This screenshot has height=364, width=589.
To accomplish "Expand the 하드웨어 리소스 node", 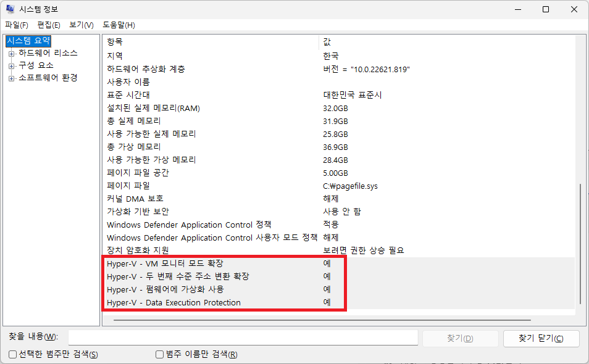I will pos(11,54).
